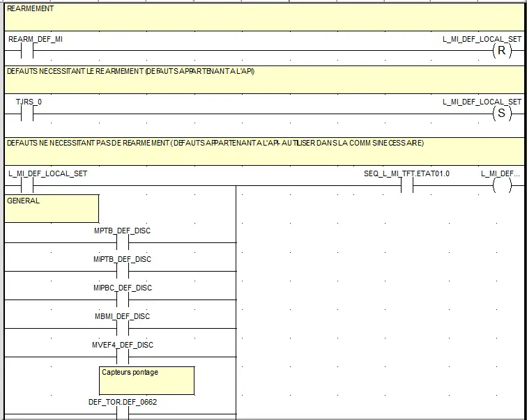Image resolution: width=527 pixels, height=420 pixels.
Task: Select the MPTB_DEF_DISC contact
Action: coord(123,242)
